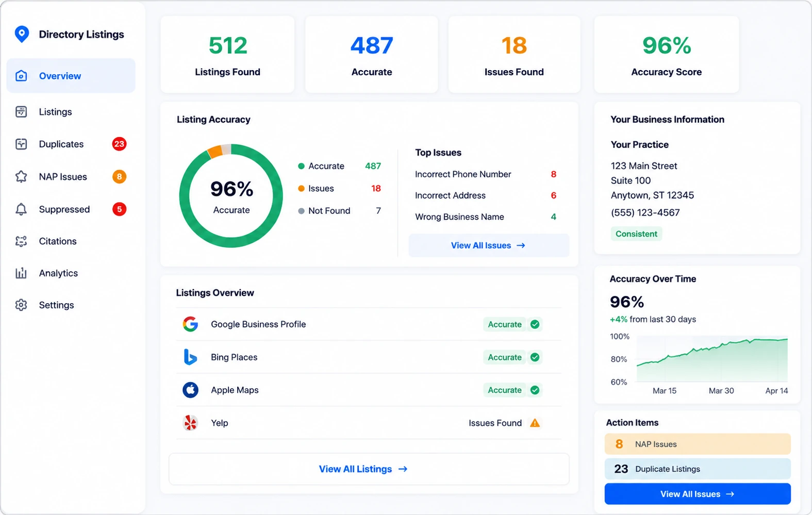
Task: Select Suppressed in the sidebar
Action: [71, 209]
